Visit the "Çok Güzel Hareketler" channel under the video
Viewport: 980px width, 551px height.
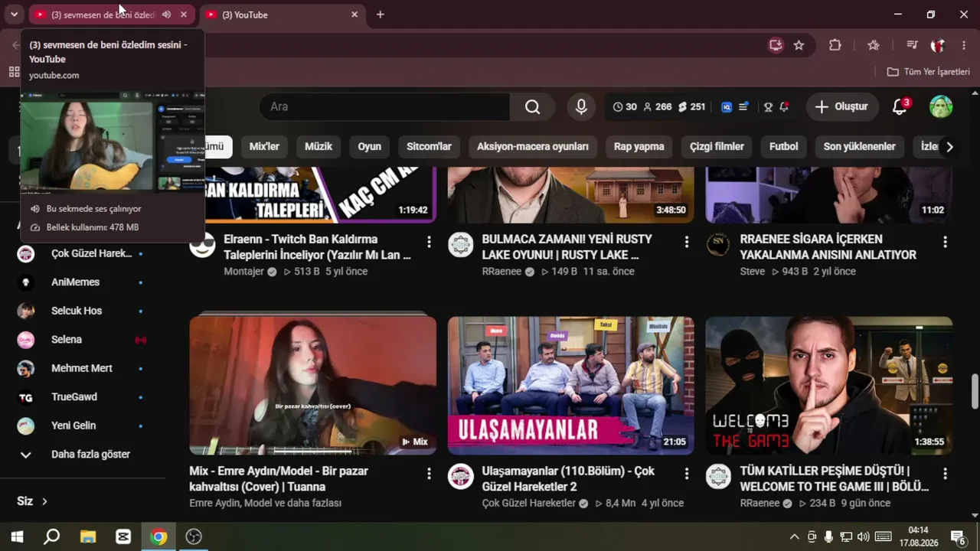(529, 504)
